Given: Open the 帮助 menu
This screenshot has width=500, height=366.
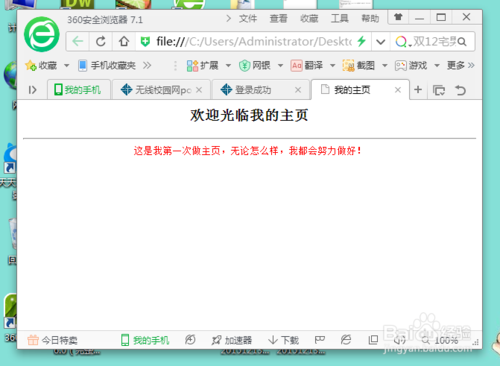Looking at the screenshot, I should 370,19.
